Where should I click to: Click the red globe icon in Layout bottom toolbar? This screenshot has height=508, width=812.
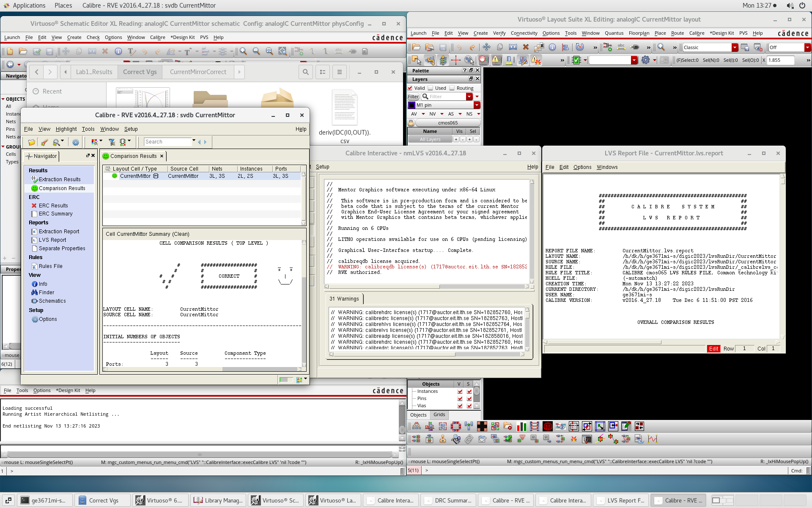click(x=548, y=426)
